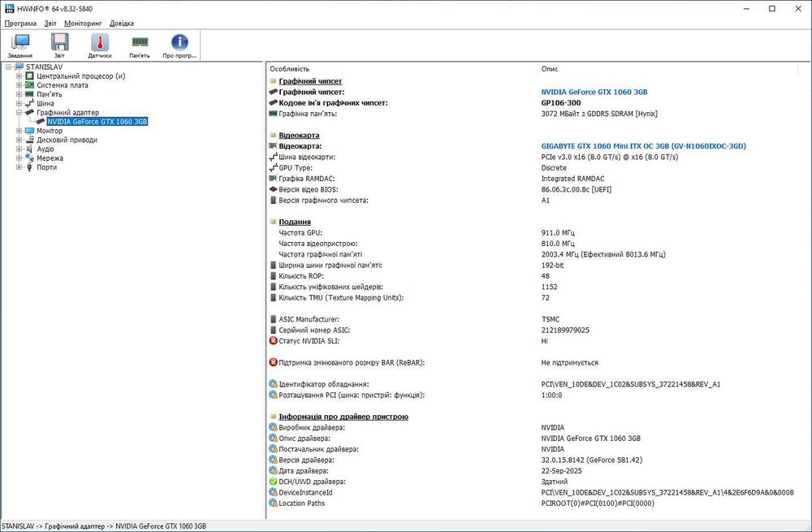
Task: Open the Про програму info icon
Action: 179,42
